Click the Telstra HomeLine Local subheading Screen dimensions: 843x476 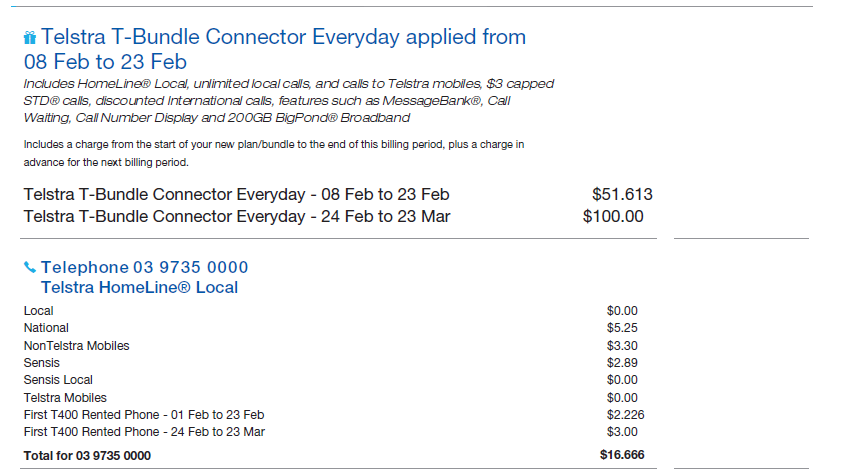coord(139,288)
